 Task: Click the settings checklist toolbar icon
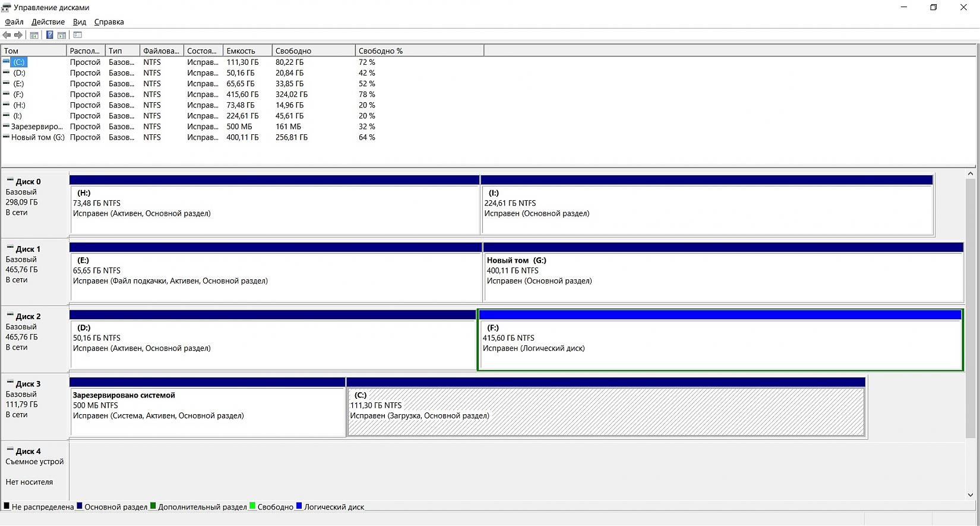click(x=78, y=35)
